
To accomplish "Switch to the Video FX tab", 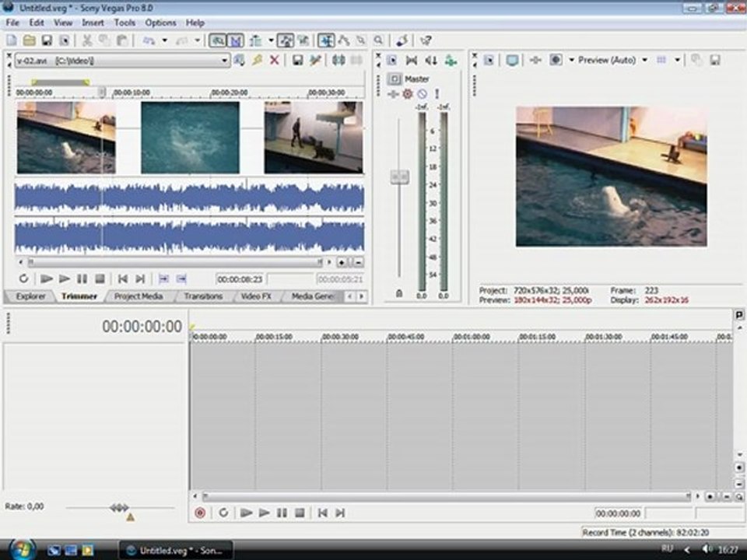I will pyautogui.click(x=256, y=296).
